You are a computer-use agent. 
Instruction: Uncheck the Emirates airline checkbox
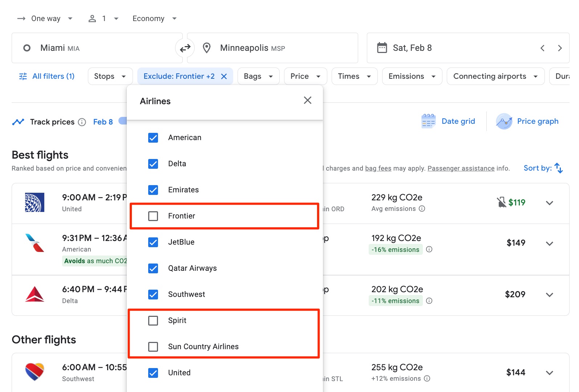(153, 190)
